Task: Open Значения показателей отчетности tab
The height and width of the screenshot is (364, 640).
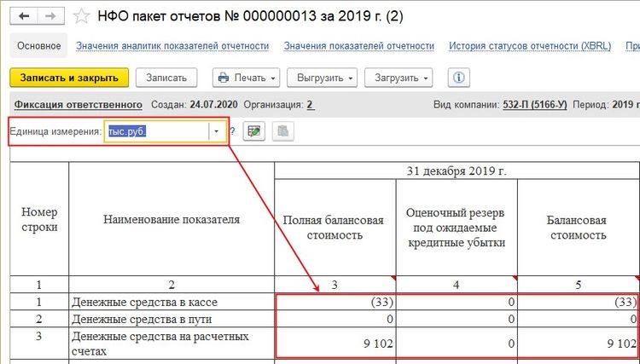Action: coord(359,46)
